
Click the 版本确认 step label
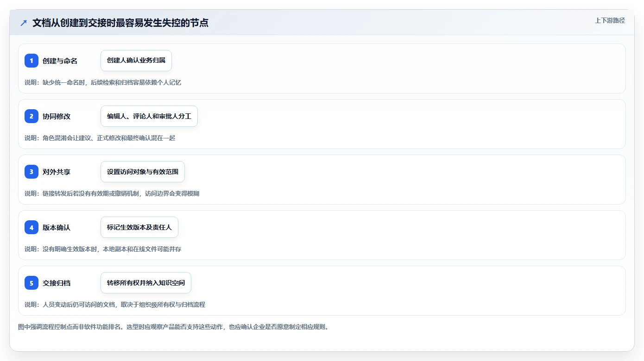pyautogui.click(x=57, y=227)
